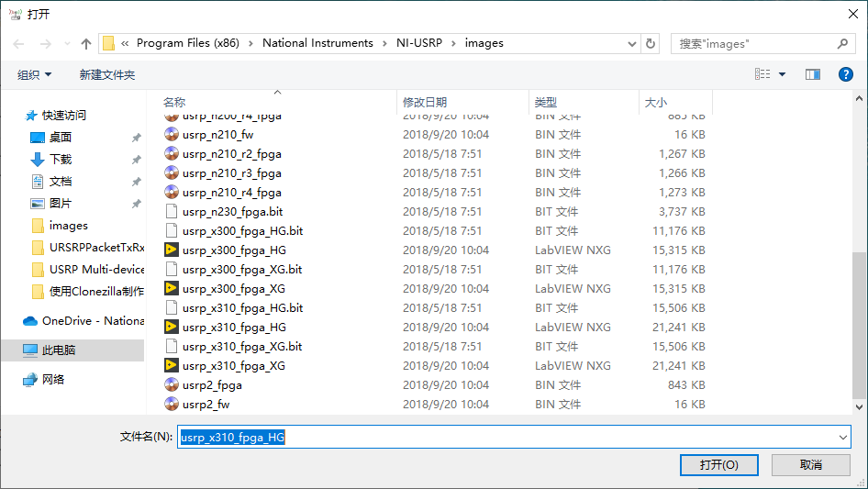The width and height of the screenshot is (868, 489).
Task: Click the 打开(O) button
Action: click(718, 465)
